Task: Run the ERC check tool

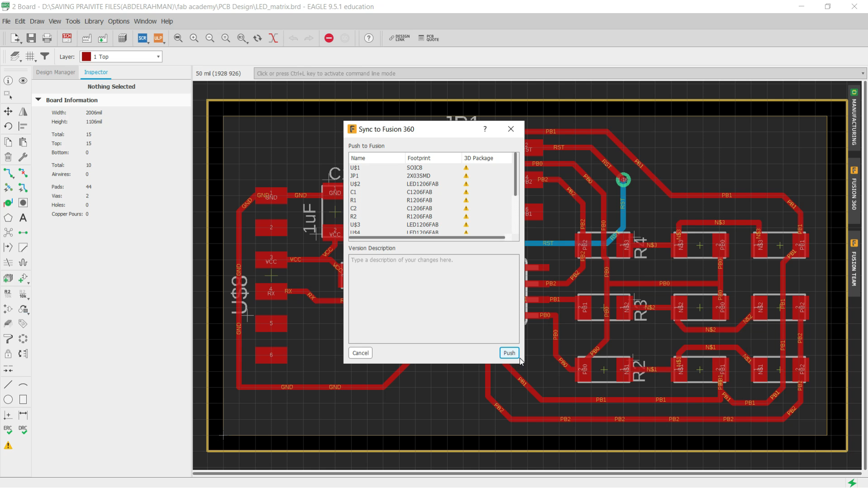Action: pos(8,429)
